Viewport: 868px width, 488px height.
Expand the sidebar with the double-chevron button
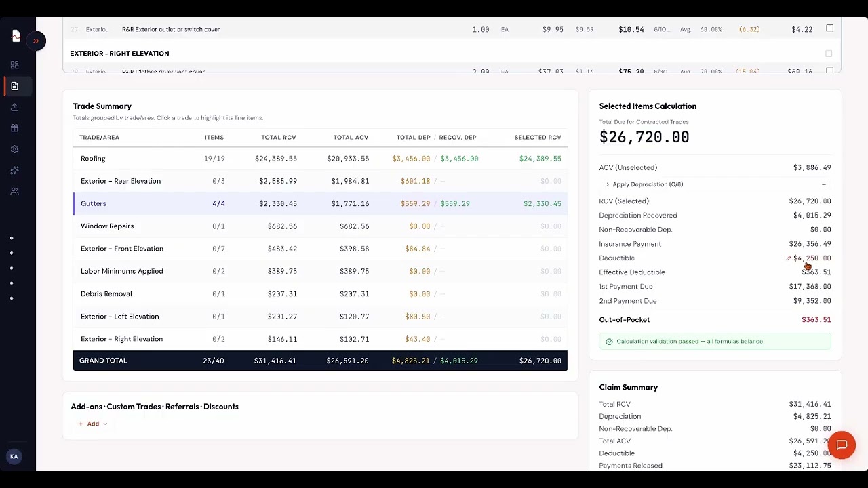36,41
